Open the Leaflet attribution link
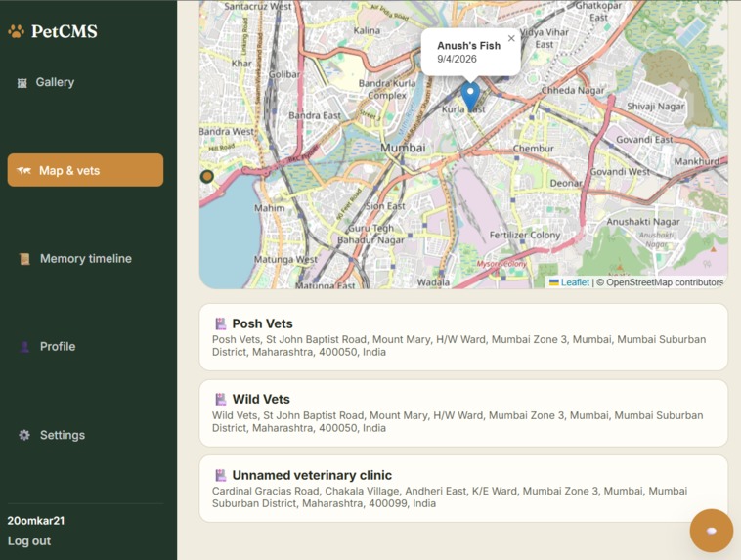The width and height of the screenshot is (741, 560). point(575,282)
